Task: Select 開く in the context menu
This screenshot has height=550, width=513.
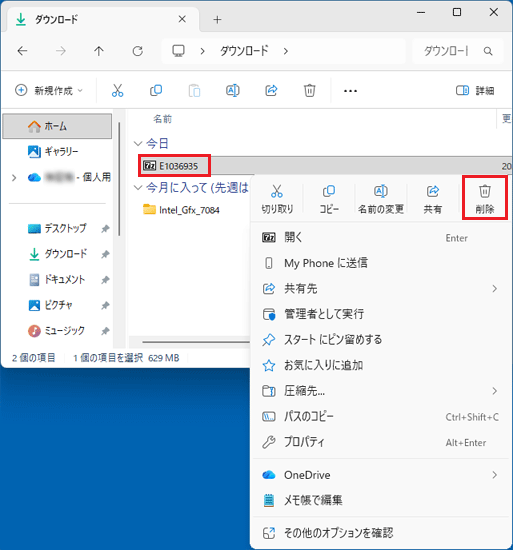Action: point(380,237)
